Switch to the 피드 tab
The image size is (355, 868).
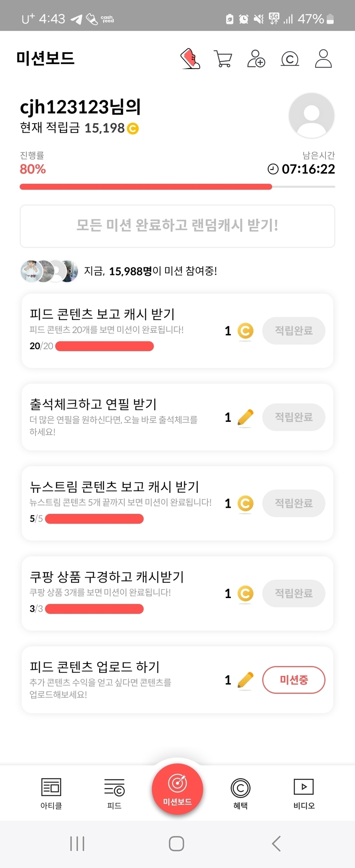(114, 794)
